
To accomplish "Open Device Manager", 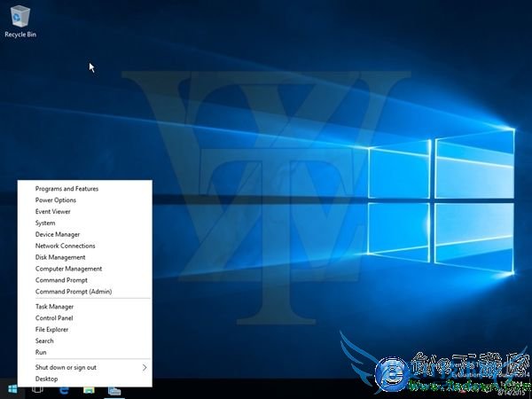I will pos(85,234).
